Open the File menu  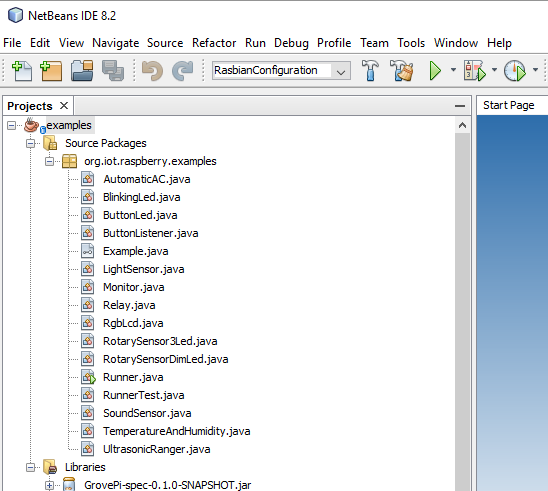pos(12,43)
